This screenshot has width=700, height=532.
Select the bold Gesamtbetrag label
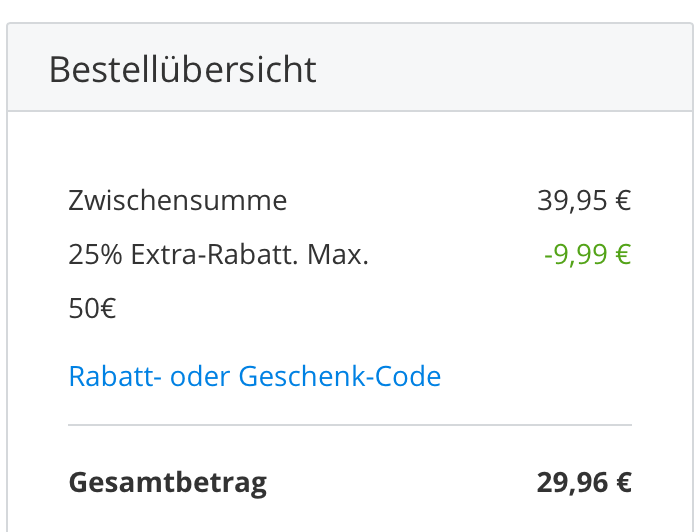tap(167, 483)
